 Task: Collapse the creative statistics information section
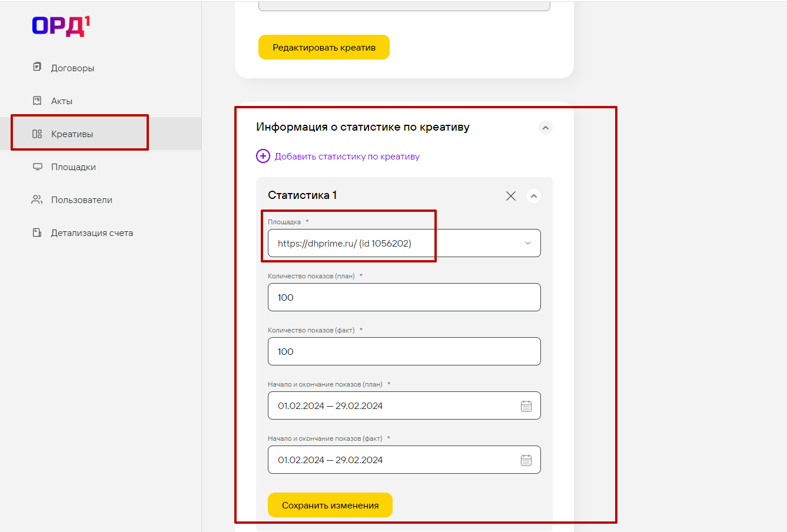click(546, 128)
